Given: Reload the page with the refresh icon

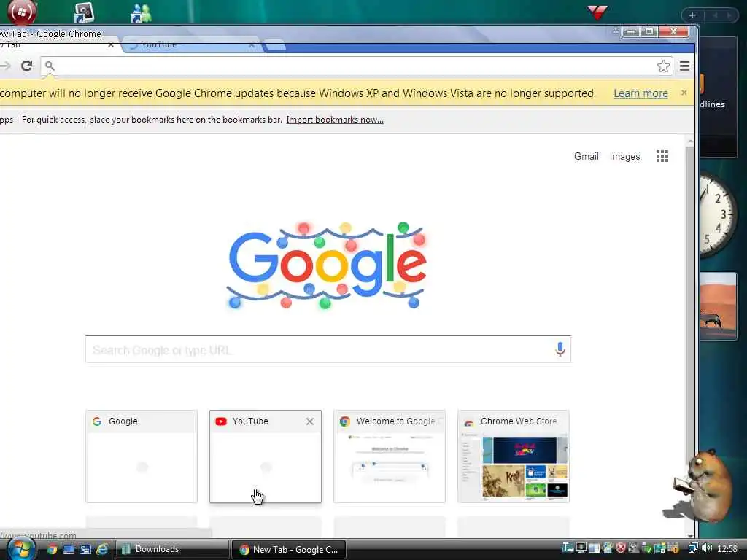Looking at the screenshot, I should pyautogui.click(x=27, y=66).
